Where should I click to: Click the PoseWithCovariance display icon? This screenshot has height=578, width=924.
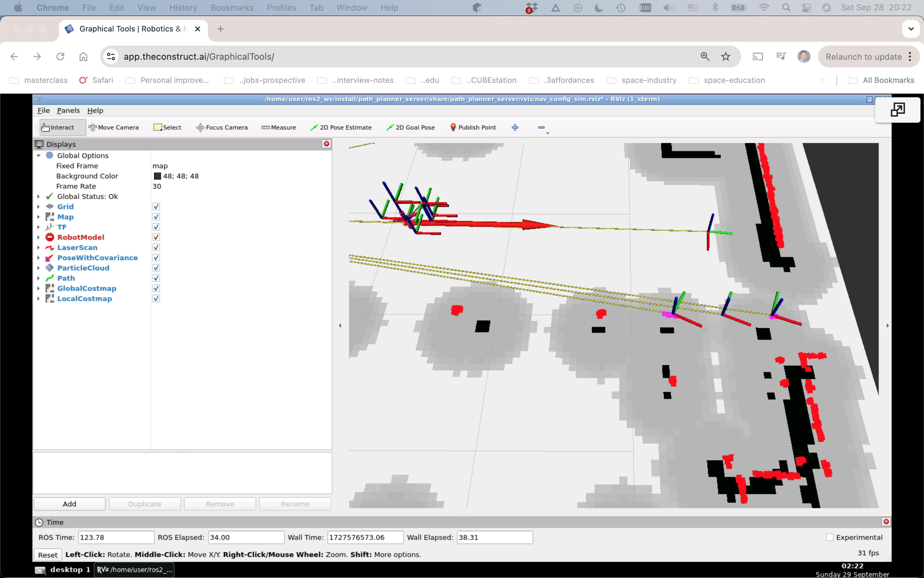[50, 258]
